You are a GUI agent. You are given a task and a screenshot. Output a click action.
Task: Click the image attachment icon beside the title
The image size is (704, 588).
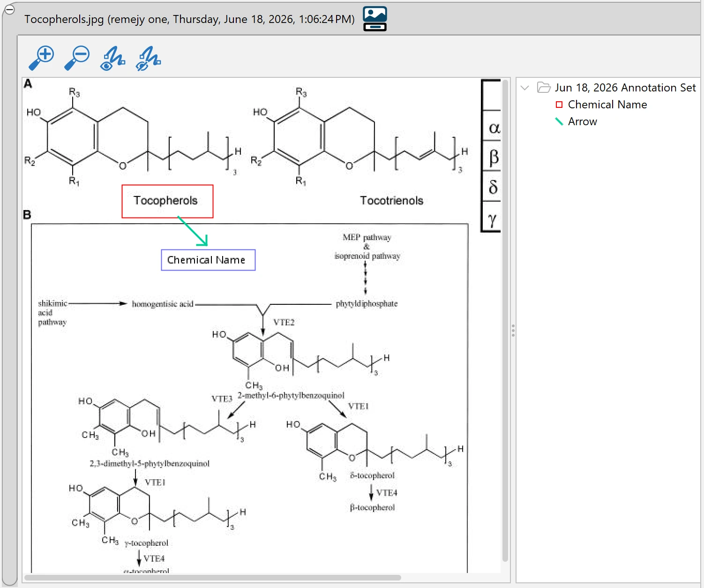[x=375, y=19]
